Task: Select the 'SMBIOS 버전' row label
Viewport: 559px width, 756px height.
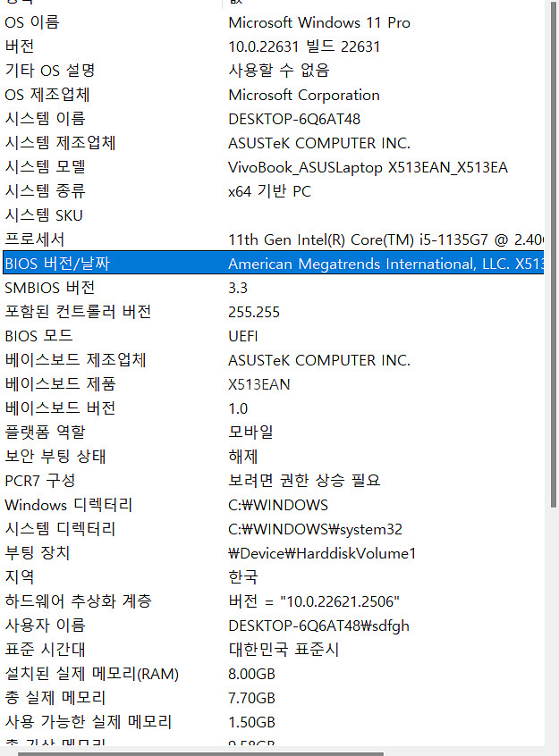Action: click(x=50, y=288)
